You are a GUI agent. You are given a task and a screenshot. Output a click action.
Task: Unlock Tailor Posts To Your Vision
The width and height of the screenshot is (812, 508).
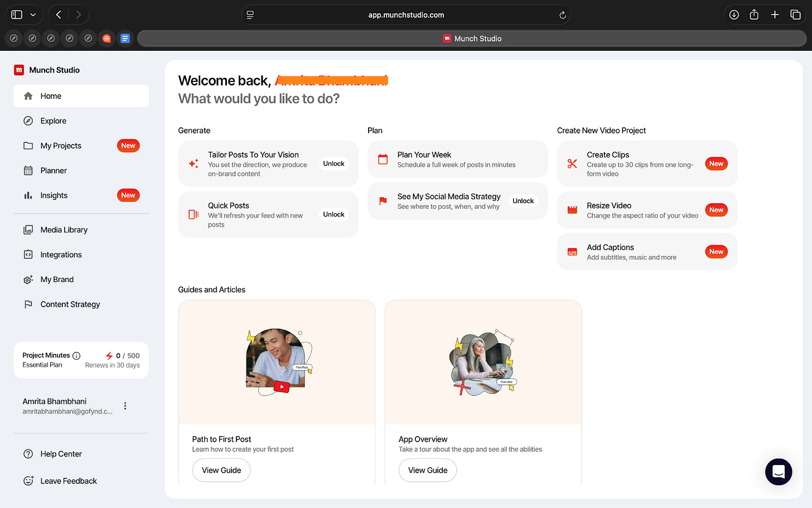pos(333,164)
